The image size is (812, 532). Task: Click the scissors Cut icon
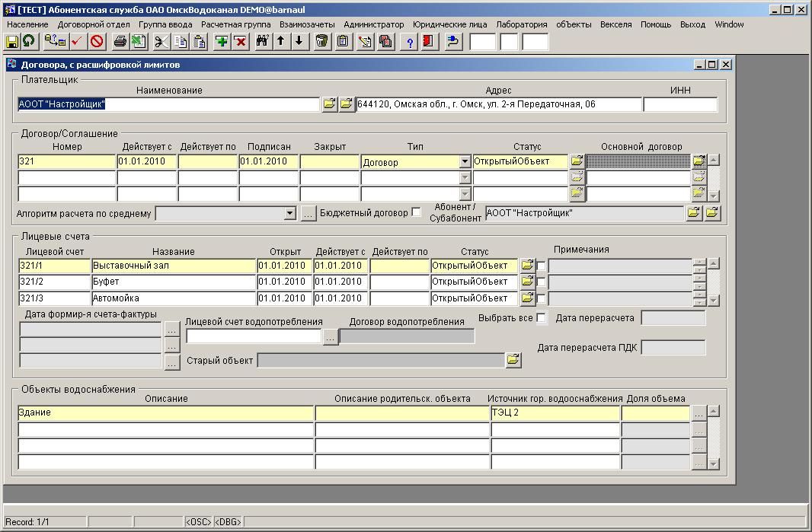pos(161,42)
